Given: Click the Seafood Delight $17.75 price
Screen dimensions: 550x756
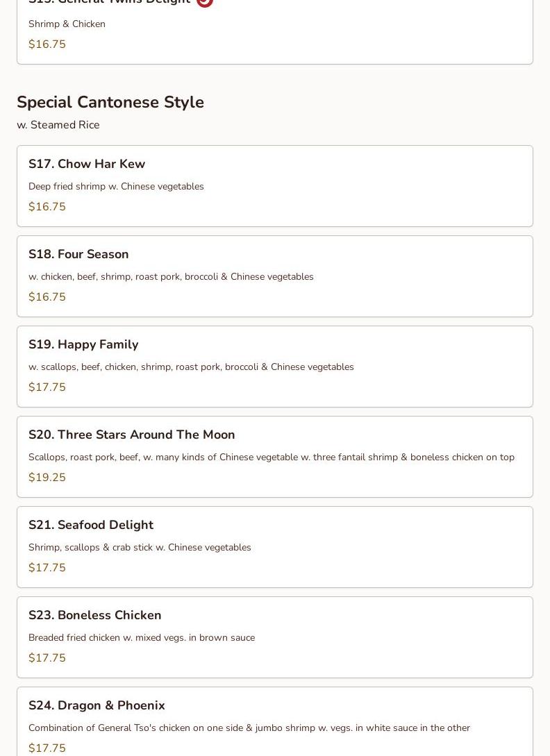Looking at the screenshot, I should pyautogui.click(x=47, y=568).
